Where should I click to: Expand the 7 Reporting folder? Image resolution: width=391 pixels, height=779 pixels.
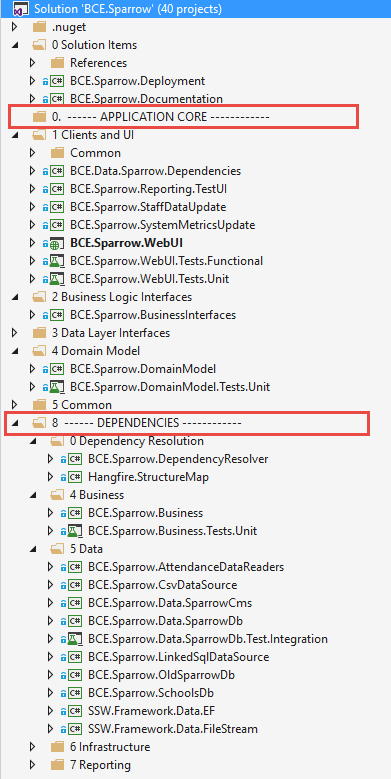[32, 765]
